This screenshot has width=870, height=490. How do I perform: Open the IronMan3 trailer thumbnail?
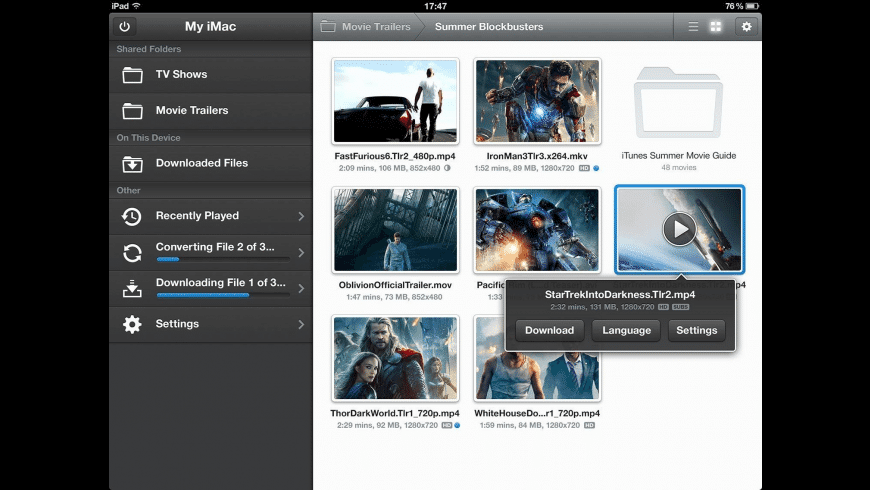pos(537,102)
